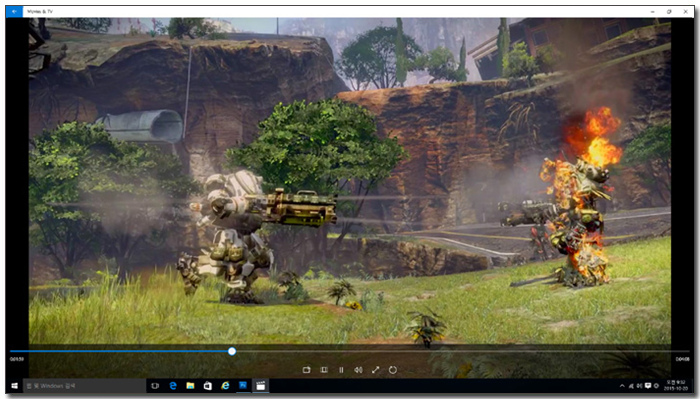The height and width of the screenshot is (399, 700).
Task: Toggle full screen mode
Action: click(x=375, y=370)
